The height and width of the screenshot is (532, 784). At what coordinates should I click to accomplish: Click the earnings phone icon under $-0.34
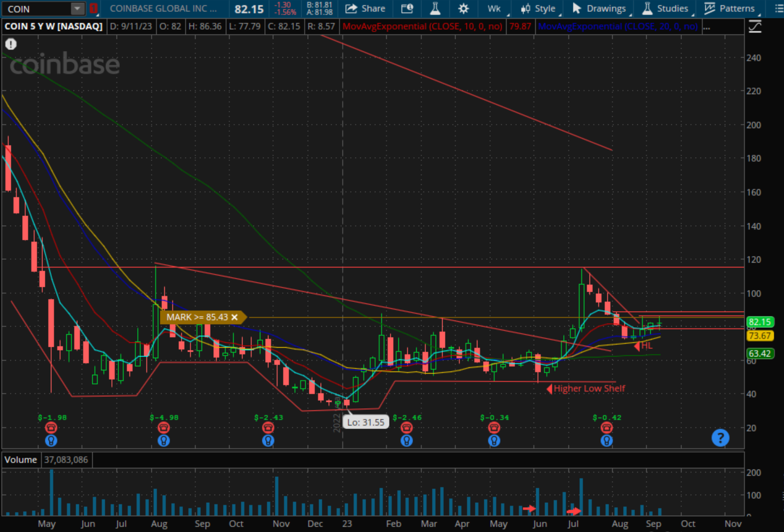[494, 428]
